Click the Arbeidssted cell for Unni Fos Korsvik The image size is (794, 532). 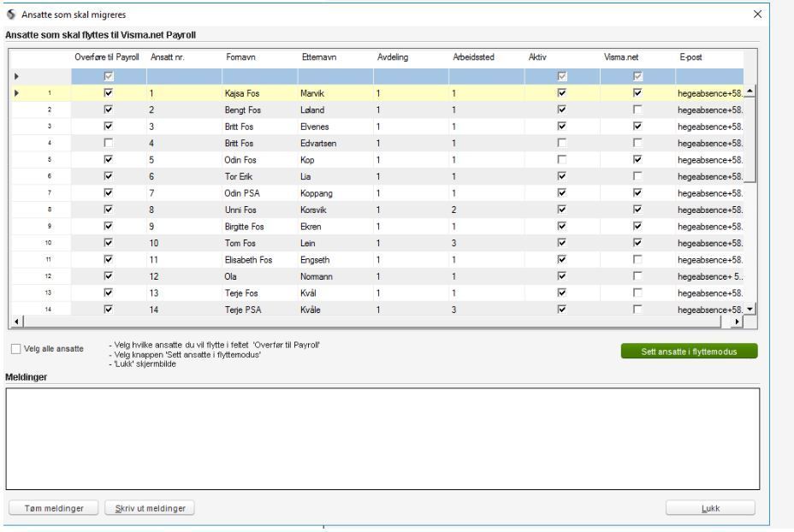487,210
